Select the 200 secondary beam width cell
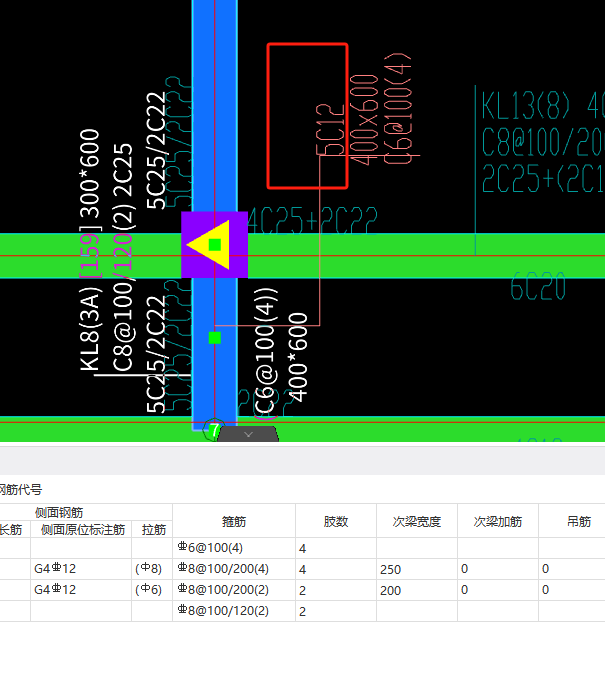605x696 pixels. click(417, 590)
